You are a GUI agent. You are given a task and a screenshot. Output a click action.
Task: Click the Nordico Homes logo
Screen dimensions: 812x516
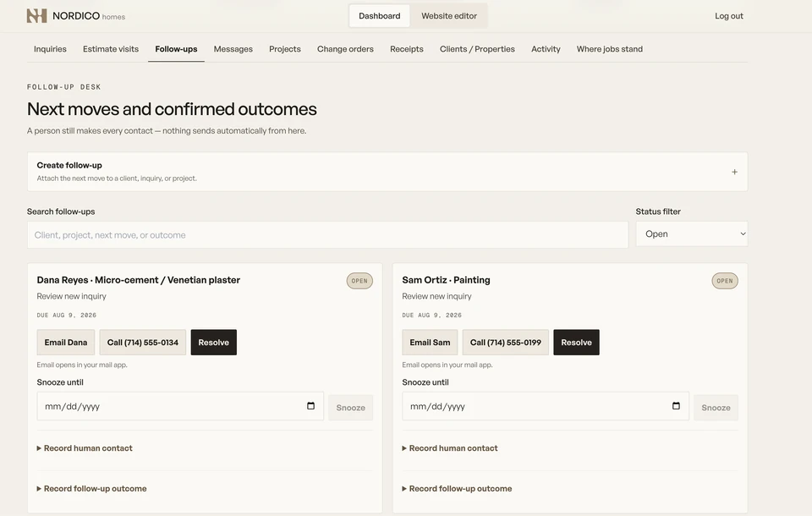click(x=75, y=16)
